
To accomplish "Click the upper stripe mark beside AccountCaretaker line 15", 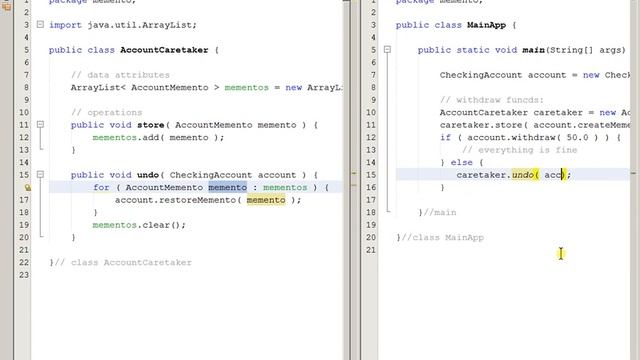I will click(x=354, y=173).
